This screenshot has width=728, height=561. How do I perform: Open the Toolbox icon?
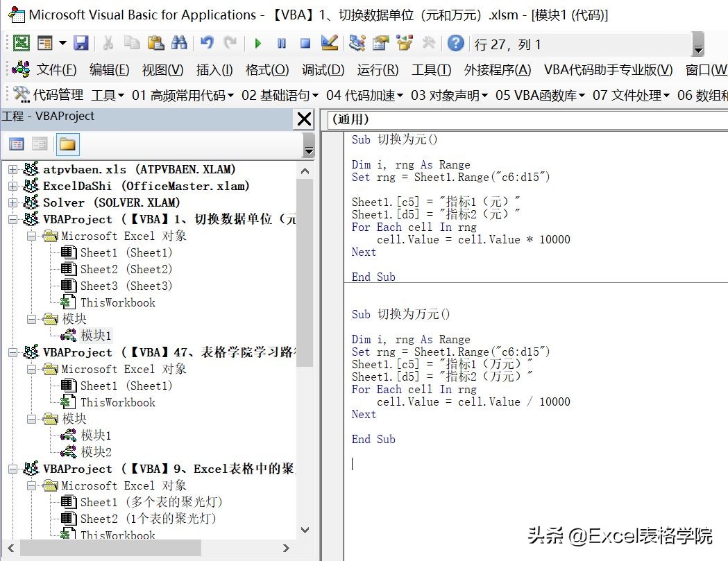(x=428, y=43)
